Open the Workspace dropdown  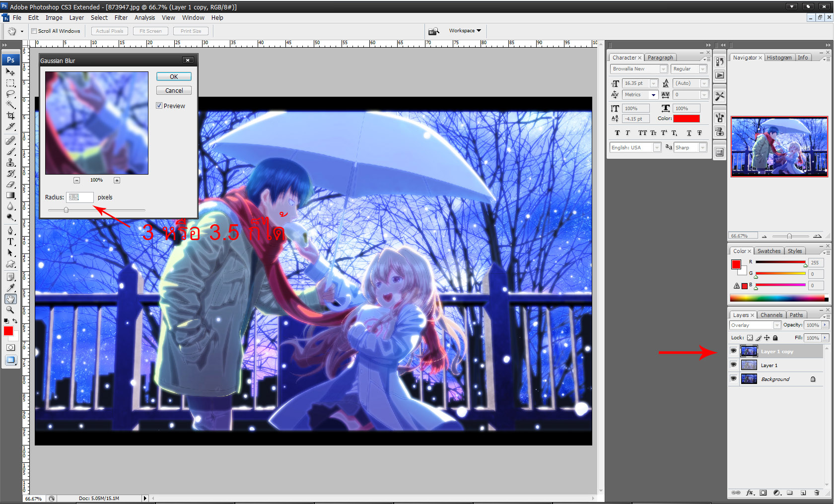(465, 31)
